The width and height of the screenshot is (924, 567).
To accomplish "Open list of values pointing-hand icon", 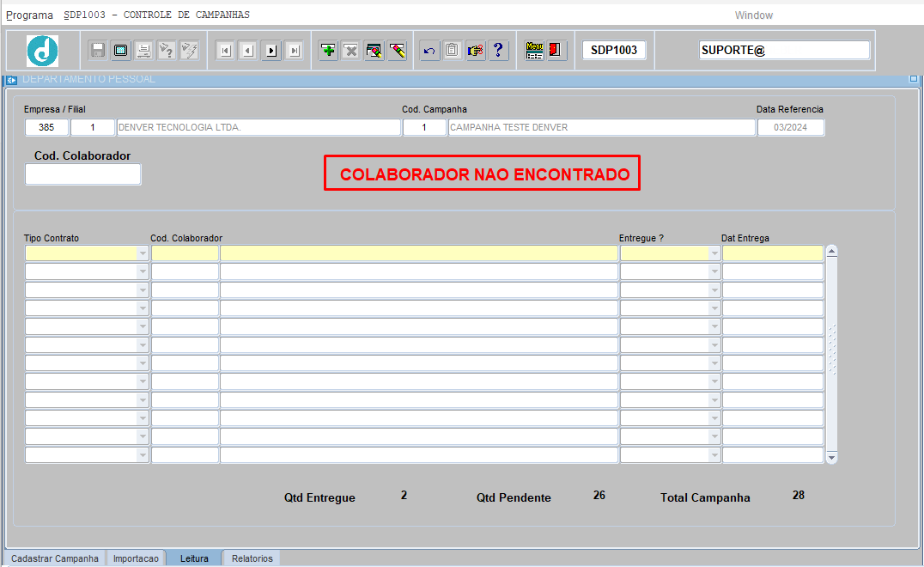I will click(476, 51).
